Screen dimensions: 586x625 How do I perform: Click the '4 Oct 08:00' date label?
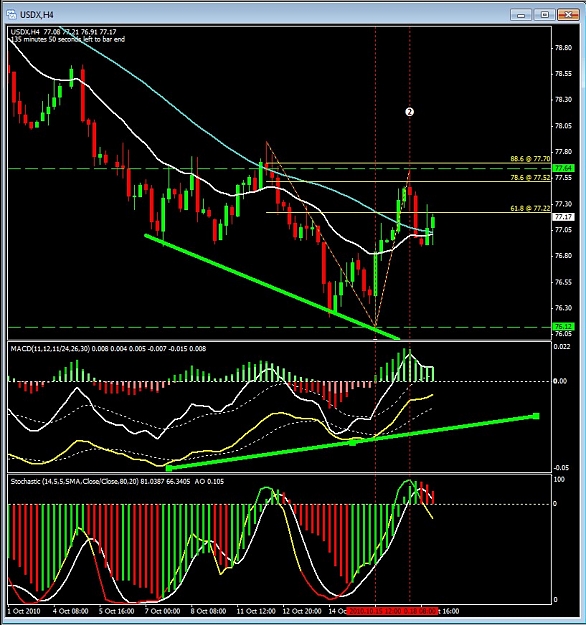click(x=71, y=611)
